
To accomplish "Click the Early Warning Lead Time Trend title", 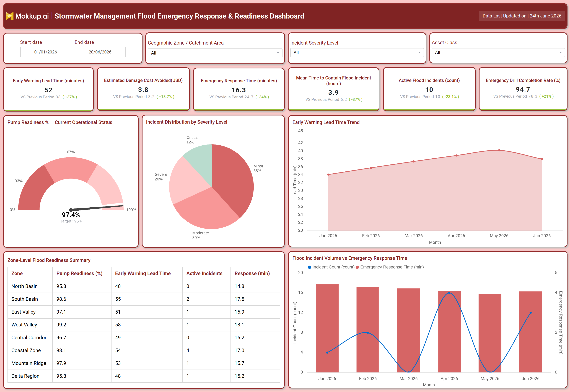I will [326, 122].
